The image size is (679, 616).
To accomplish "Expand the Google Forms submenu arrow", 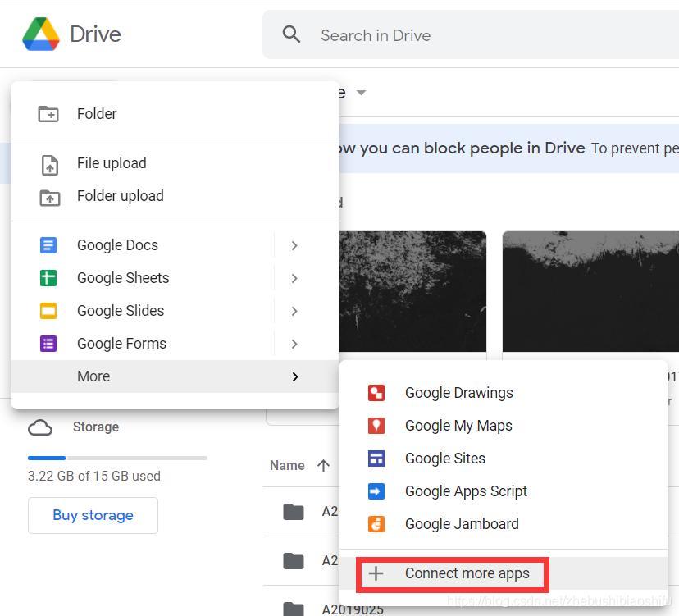I will click(294, 344).
